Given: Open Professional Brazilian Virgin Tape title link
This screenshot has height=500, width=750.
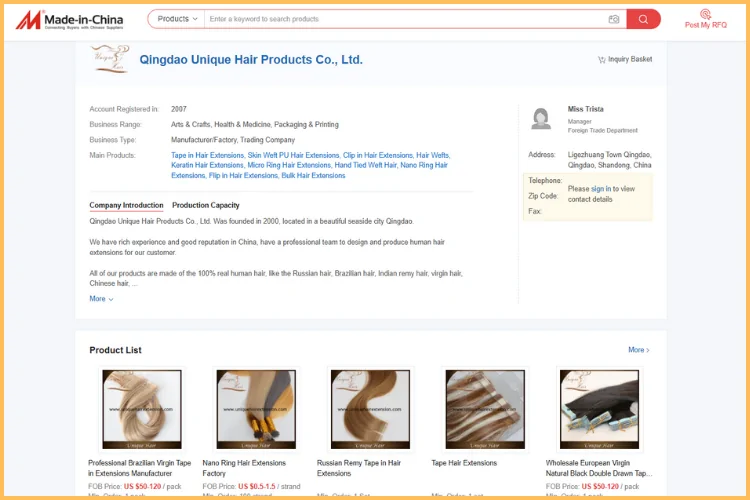Looking at the screenshot, I should [139, 468].
